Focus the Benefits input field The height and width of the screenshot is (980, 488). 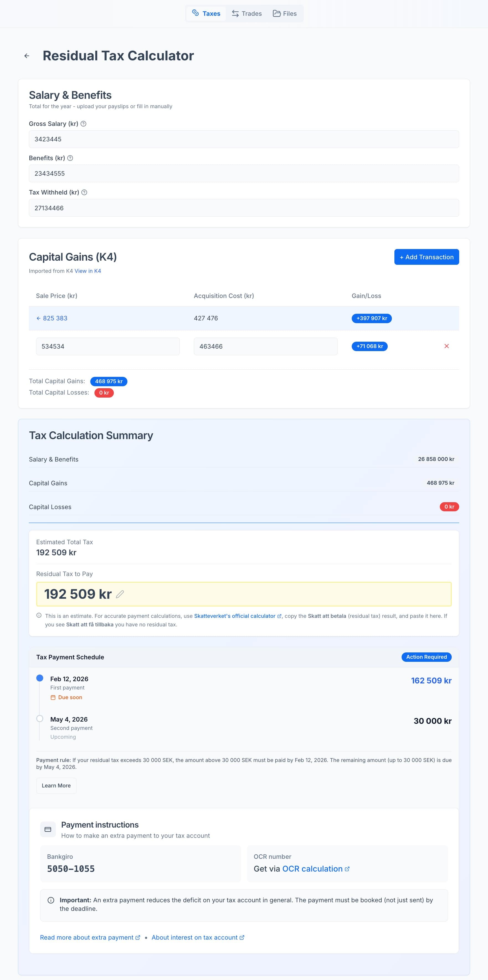pos(244,173)
